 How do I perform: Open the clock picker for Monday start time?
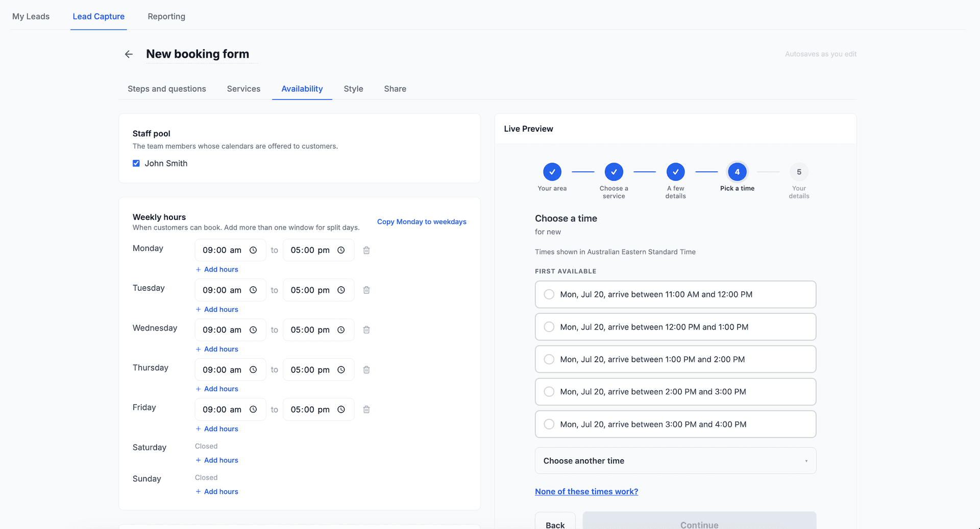[253, 250]
